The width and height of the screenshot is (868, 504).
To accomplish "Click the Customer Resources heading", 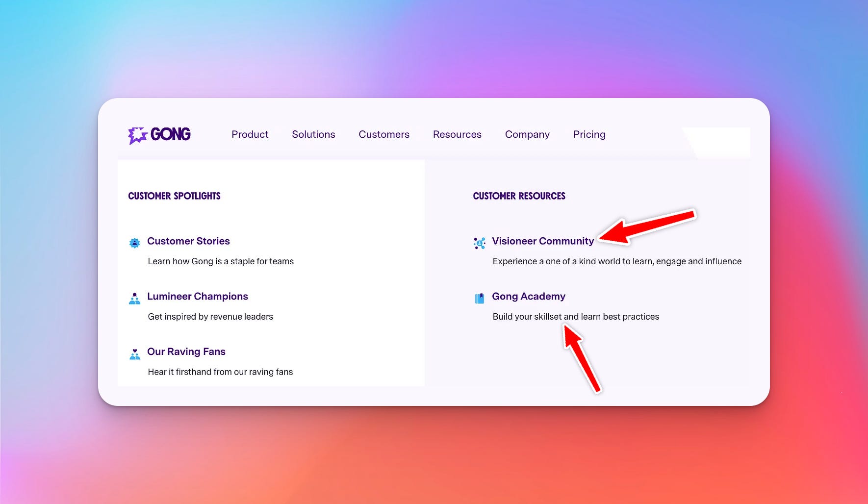I will tap(519, 196).
